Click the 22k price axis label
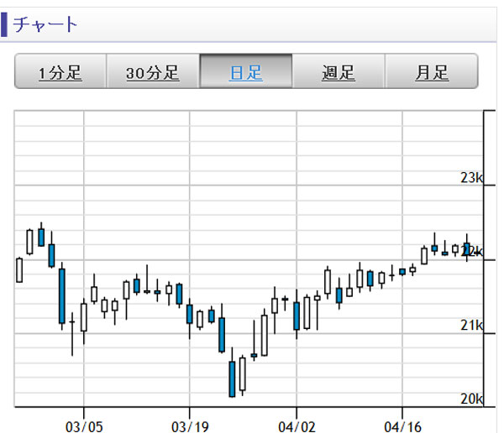The image size is (504, 433). [472, 251]
